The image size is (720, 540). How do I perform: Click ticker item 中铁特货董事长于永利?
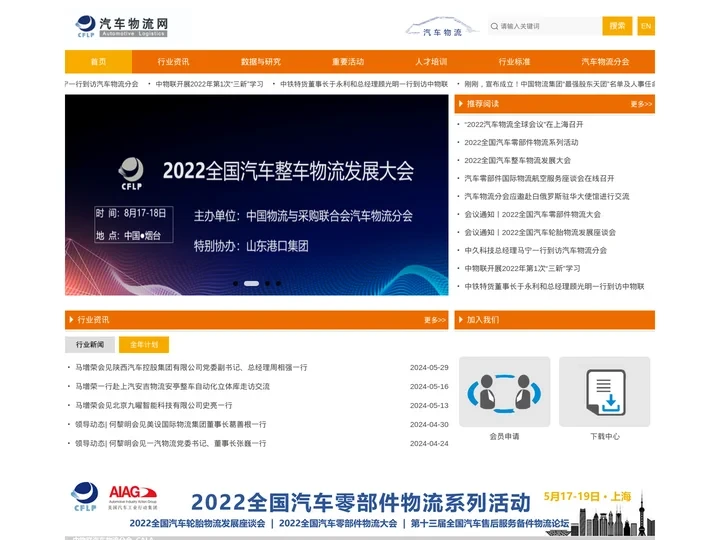click(364, 84)
